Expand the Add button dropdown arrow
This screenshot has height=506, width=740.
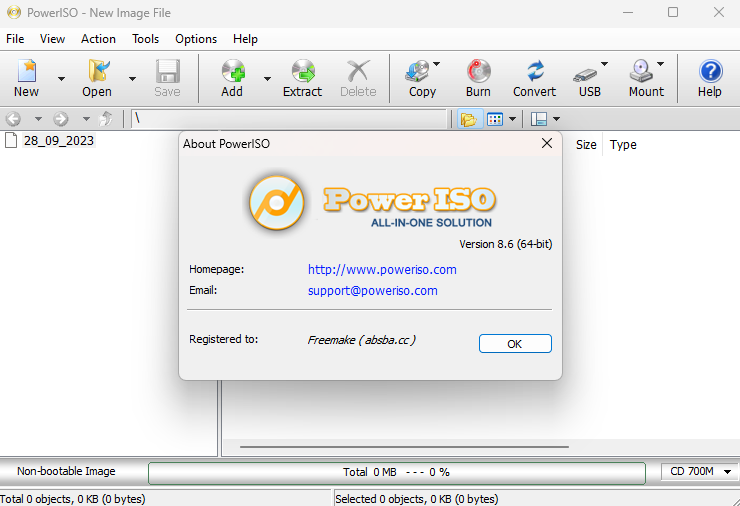[267, 79]
